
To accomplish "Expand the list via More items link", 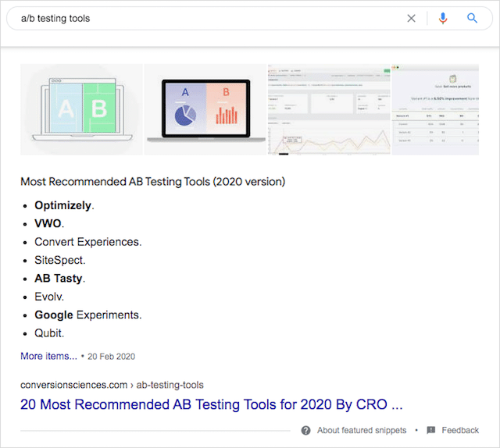I will [x=48, y=356].
